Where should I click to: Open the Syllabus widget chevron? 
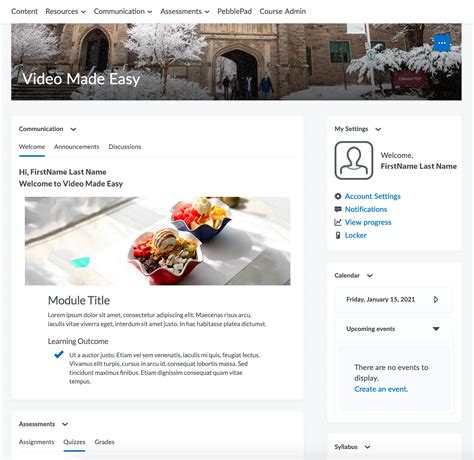click(367, 447)
